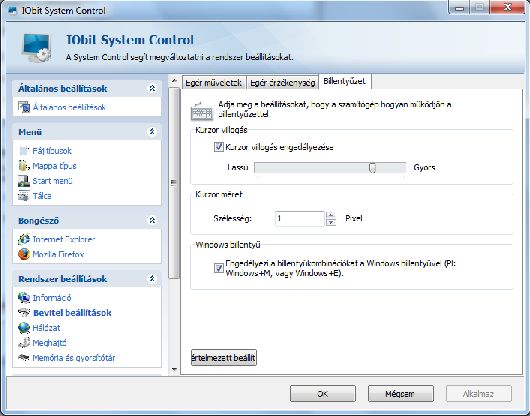Open Internet Explorer settings

pyautogui.click(x=64, y=239)
